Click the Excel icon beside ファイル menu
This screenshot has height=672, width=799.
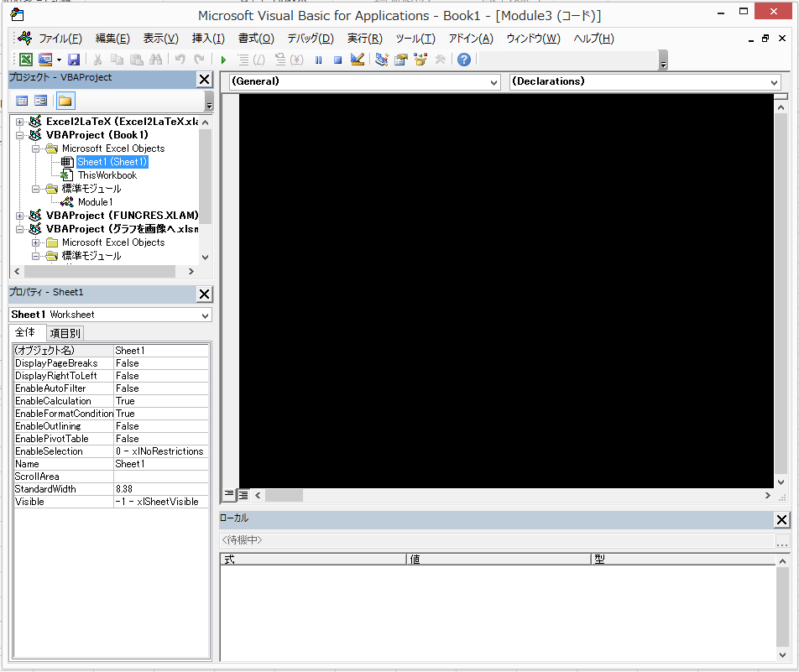click(24, 39)
